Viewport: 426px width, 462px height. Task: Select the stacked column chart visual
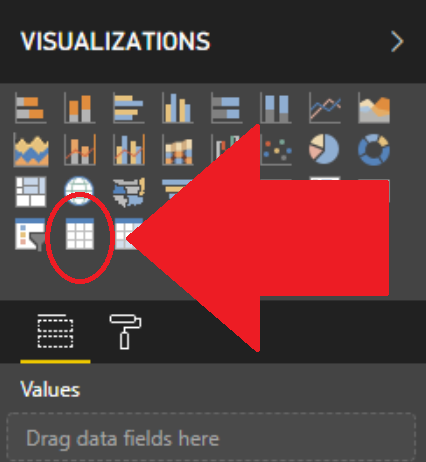coord(80,108)
